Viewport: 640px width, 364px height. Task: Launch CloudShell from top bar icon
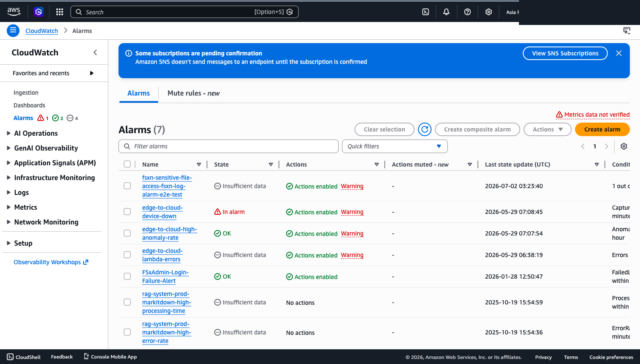[426, 12]
